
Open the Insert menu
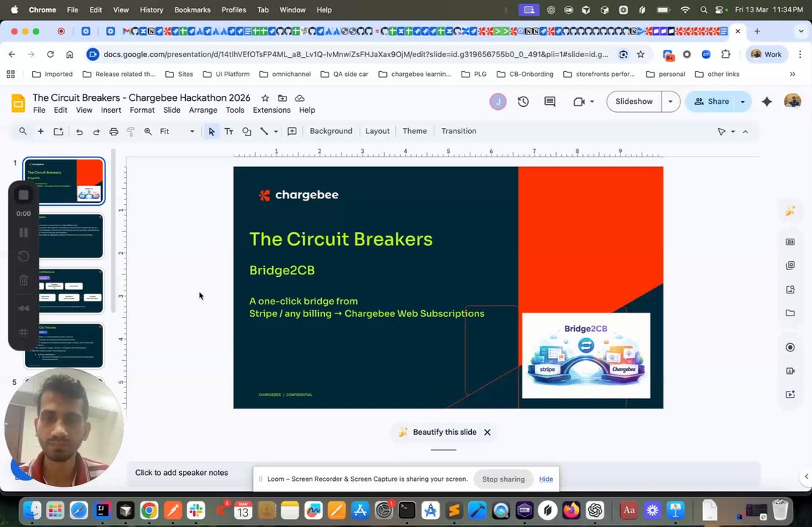[110, 110]
